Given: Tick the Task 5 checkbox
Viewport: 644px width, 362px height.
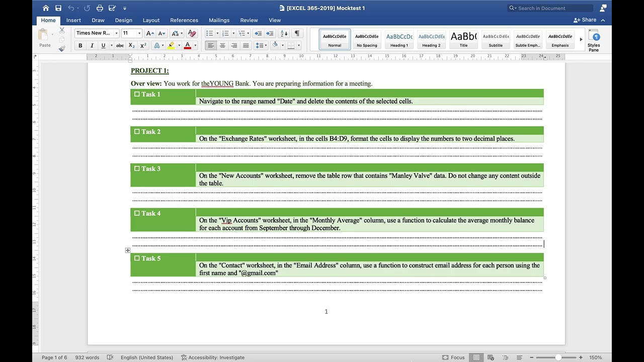Looking at the screenshot, I should (137, 258).
